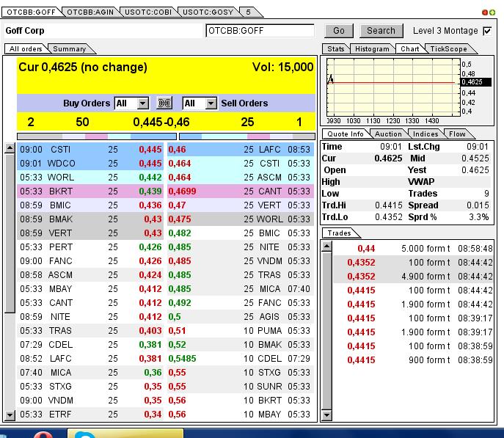This screenshot has width=504, height=438.
Task: Click the Search button
Action: point(381,31)
